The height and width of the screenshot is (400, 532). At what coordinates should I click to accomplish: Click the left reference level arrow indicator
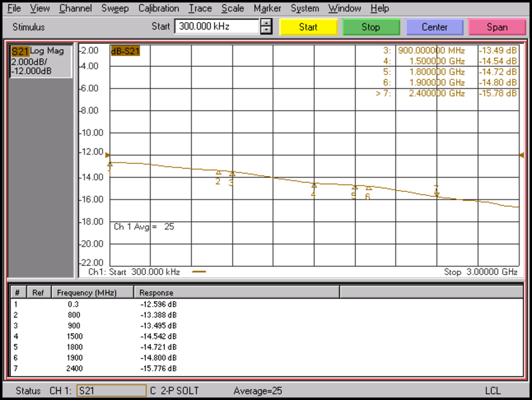pyautogui.click(x=108, y=155)
